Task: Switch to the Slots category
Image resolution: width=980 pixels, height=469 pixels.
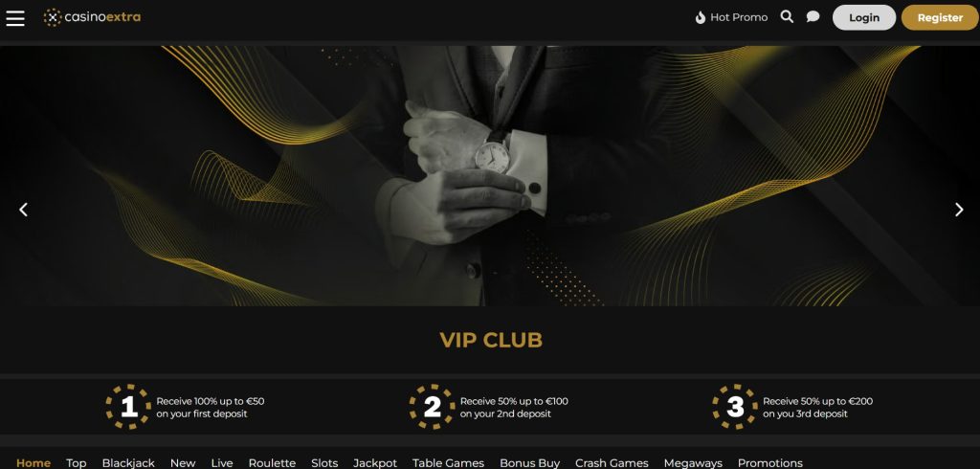Action: [x=324, y=462]
